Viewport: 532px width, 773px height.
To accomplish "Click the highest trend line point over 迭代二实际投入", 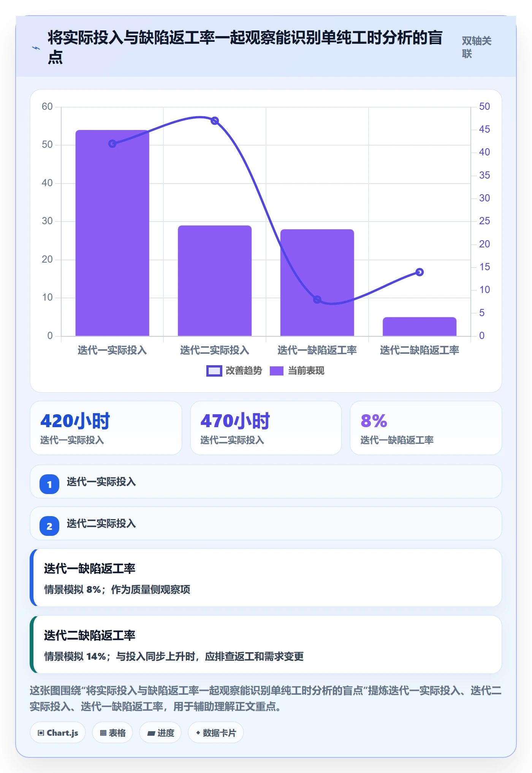I will (x=215, y=121).
